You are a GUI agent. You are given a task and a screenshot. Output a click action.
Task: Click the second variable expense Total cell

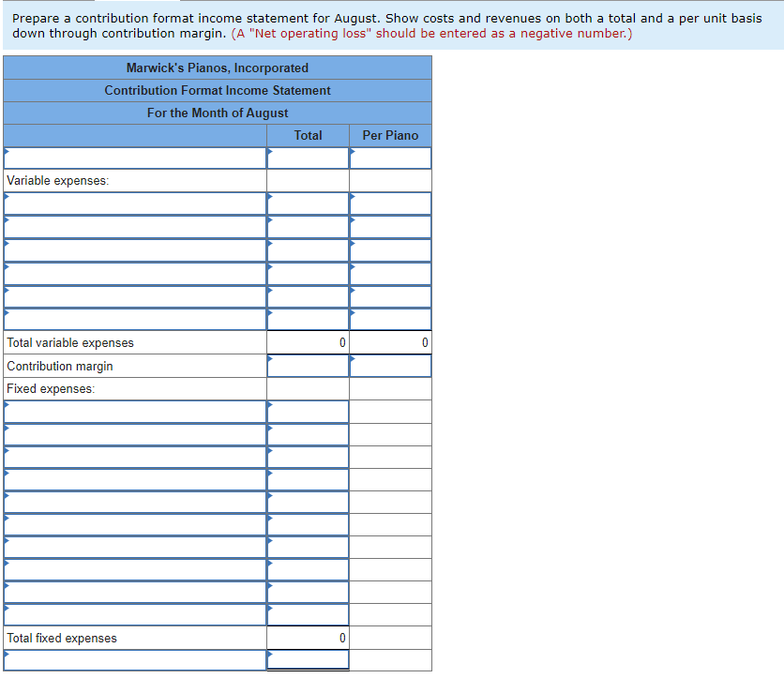pos(308,227)
